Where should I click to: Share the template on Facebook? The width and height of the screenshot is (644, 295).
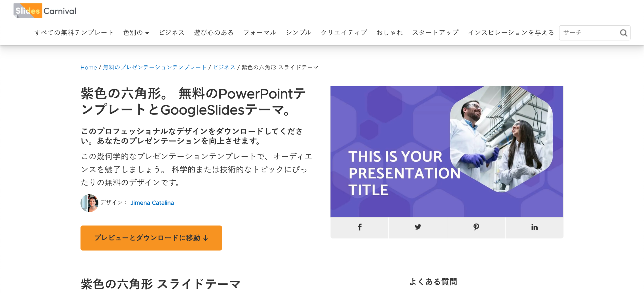359,227
